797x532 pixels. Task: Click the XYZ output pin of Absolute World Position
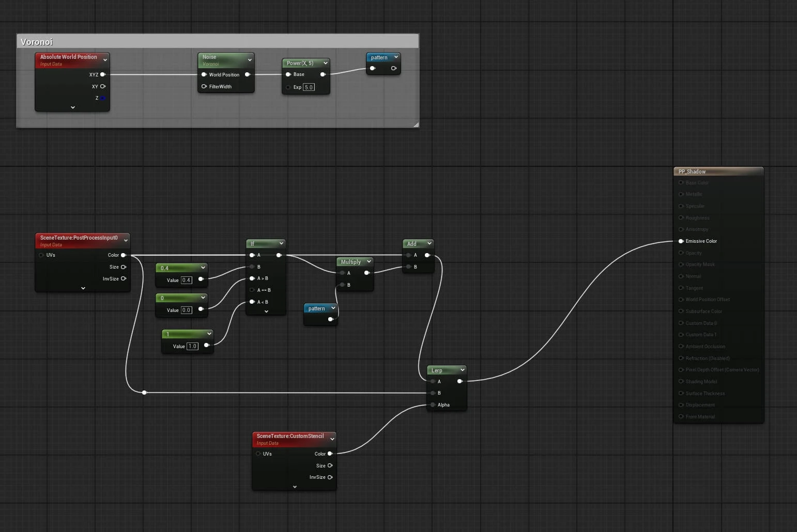point(103,74)
